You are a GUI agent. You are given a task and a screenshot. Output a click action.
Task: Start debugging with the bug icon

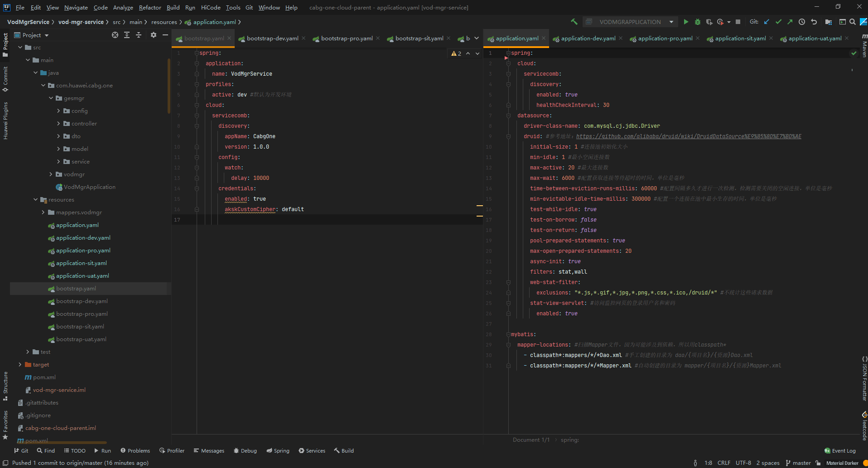click(697, 22)
